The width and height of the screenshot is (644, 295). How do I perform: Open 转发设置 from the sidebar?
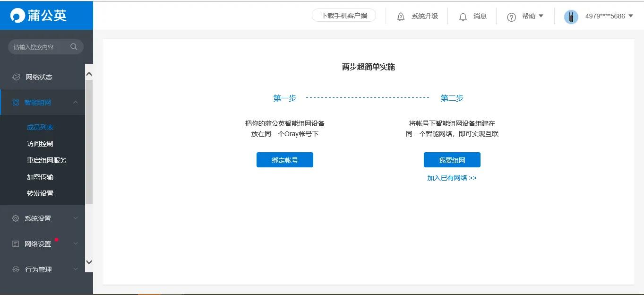click(x=41, y=193)
